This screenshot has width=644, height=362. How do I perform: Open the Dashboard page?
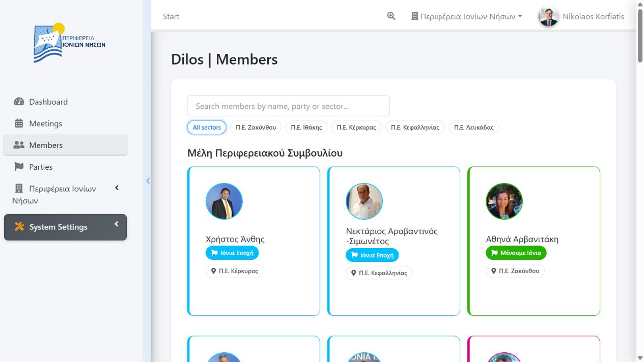tap(65, 102)
